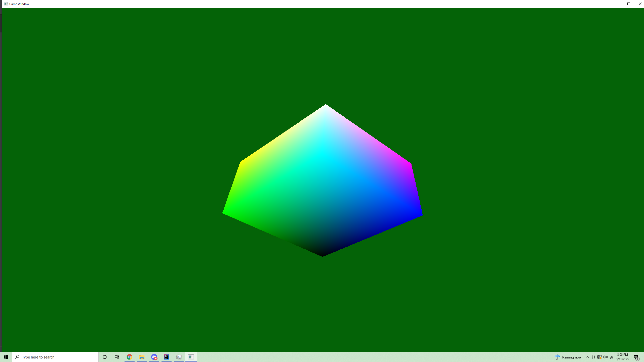The image size is (644, 362).
Task: Click the Game Window title bar icon
Action: pyautogui.click(x=6, y=4)
